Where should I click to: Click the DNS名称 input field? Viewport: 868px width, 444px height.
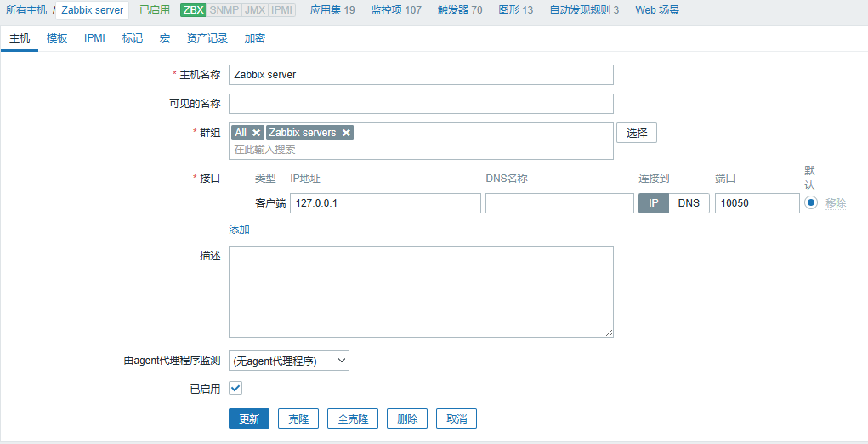(559, 203)
